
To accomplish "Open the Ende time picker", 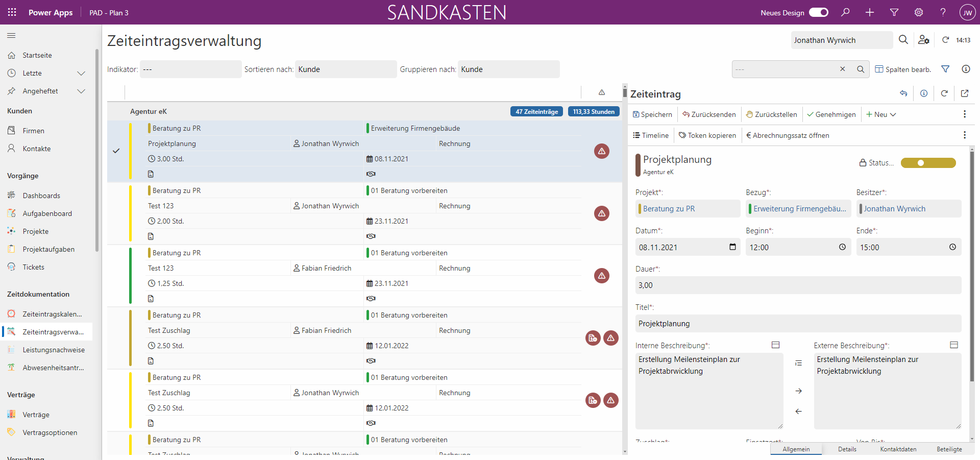I will (952, 247).
